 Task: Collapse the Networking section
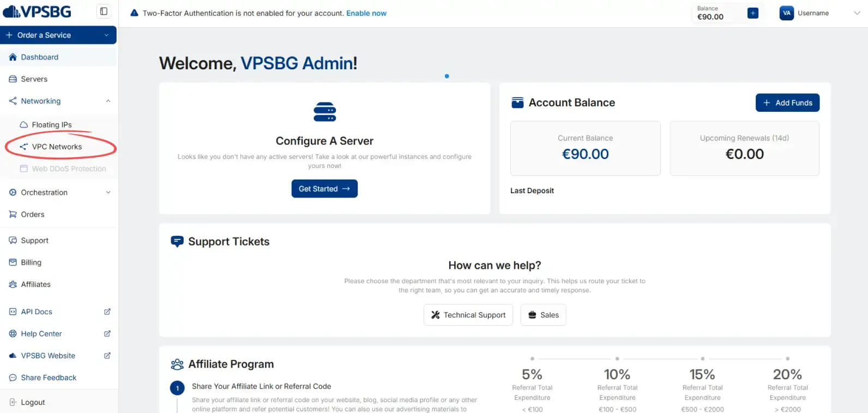pos(107,101)
